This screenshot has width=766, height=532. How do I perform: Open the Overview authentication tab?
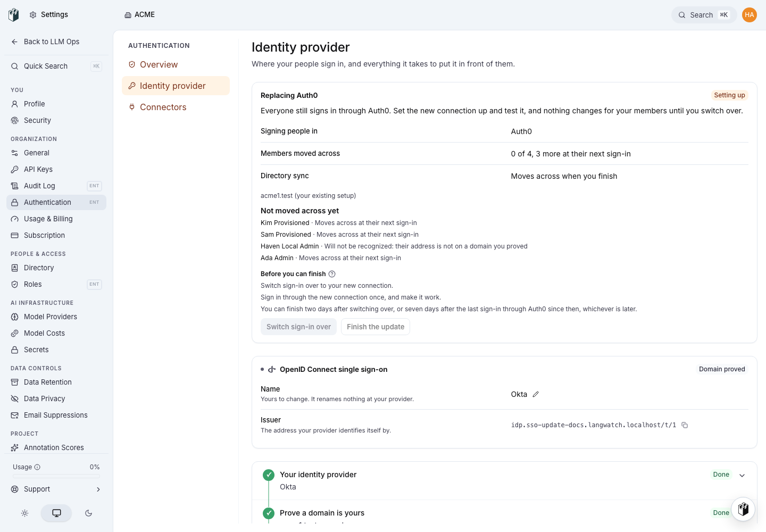(x=176, y=64)
